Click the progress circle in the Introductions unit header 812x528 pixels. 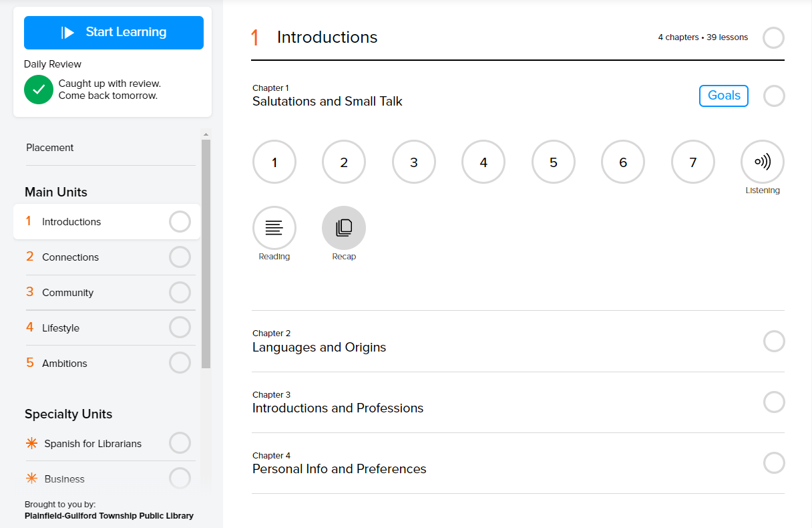coord(773,37)
